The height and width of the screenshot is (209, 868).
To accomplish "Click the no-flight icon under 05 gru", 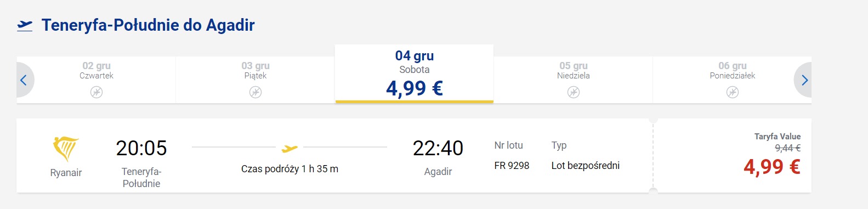I will [574, 92].
